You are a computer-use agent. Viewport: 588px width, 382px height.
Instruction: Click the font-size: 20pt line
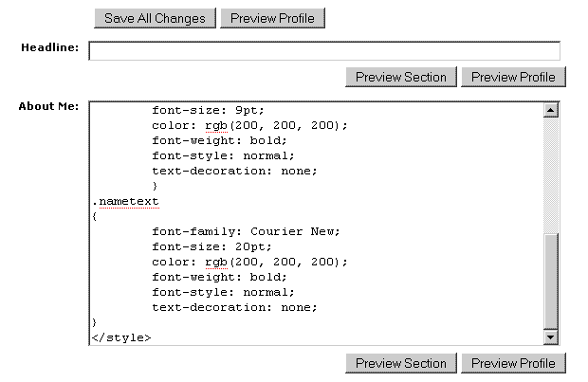[x=212, y=246]
